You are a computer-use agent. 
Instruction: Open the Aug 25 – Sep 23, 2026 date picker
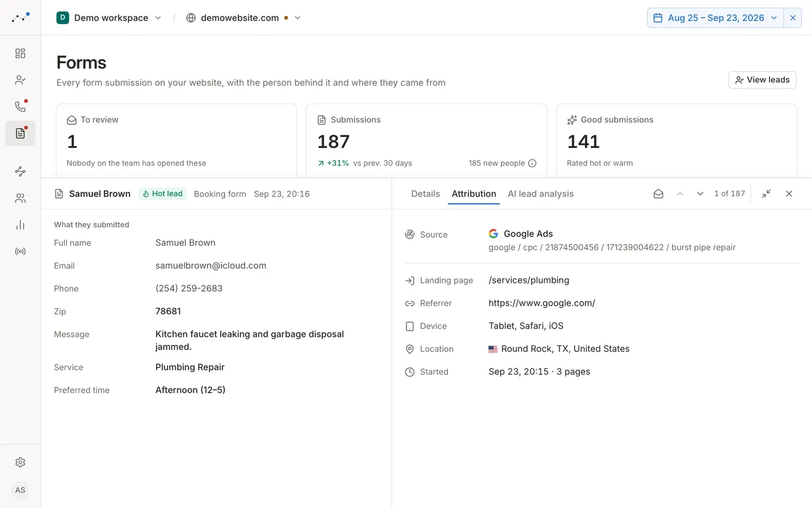[716, 18]
